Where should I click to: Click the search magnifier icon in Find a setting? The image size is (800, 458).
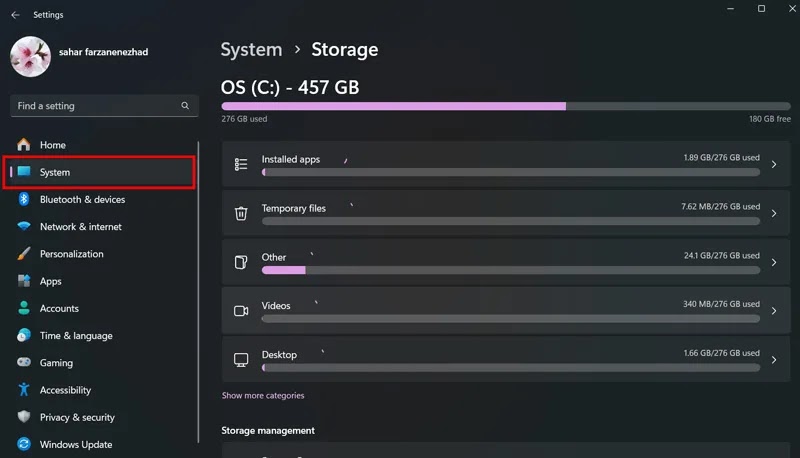[185, 106]
